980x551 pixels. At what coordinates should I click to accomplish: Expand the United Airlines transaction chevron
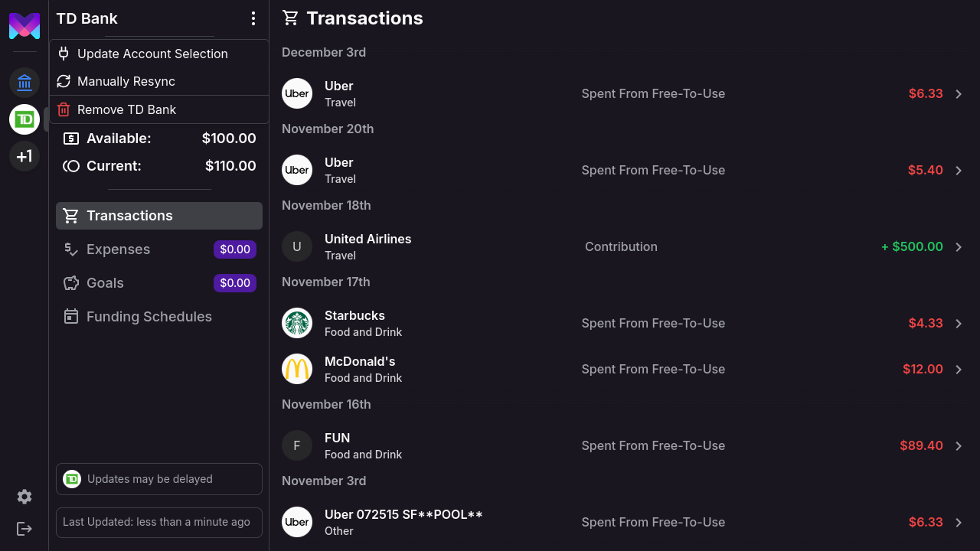(x=959, y=247)
